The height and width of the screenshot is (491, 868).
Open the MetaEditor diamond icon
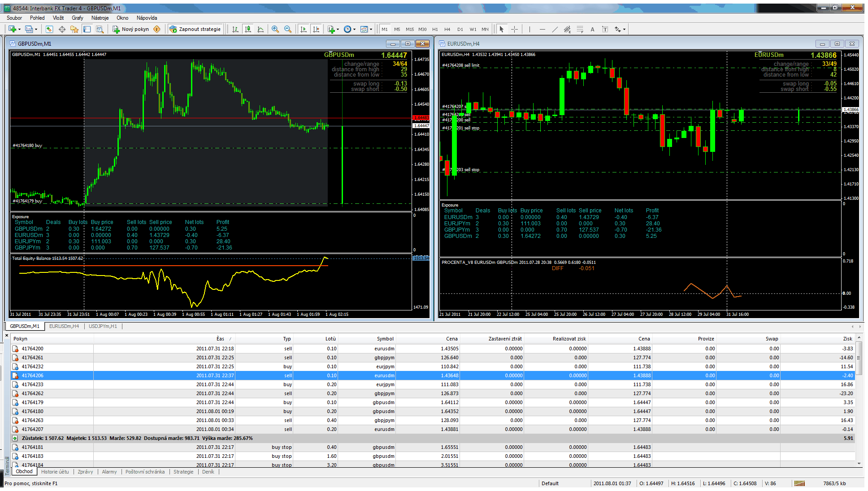(x=157, y=29)
